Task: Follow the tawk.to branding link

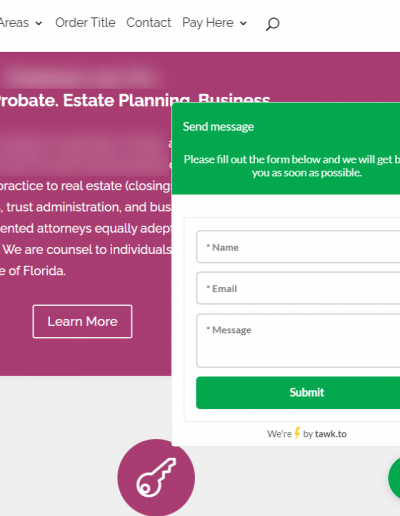Action: tap(331, 434)
